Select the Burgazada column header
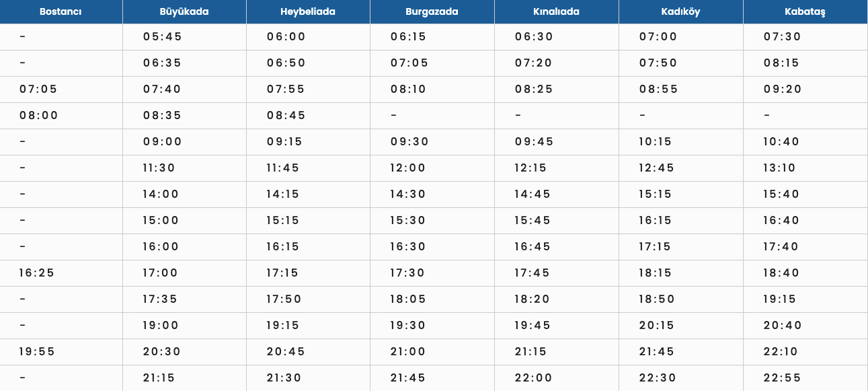Screen dimensions: 868x391 coord(432,11)
